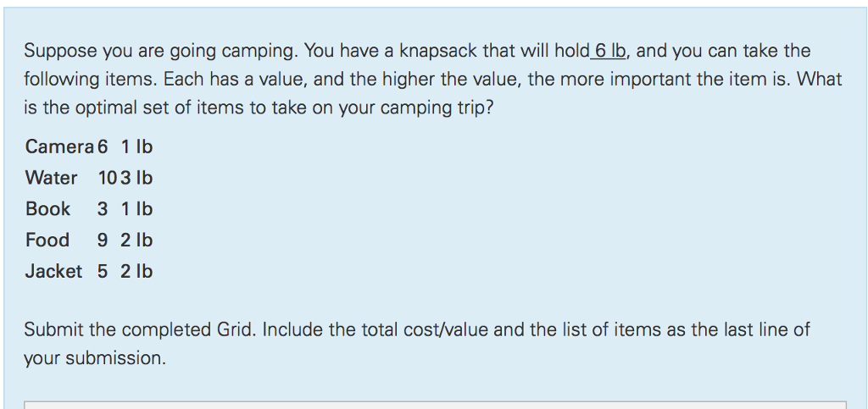Click the Jacket value 5
Image resolution: width=868 pixels, height=409 pixels.
103,271
